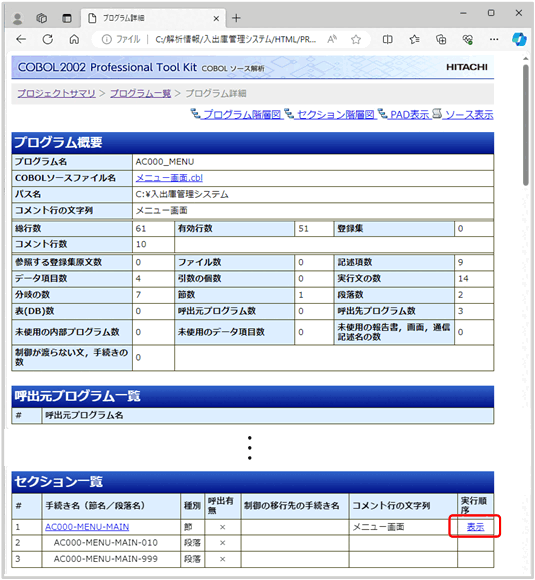The width and height of the screenshot is (535, 580).
Task: Open the Copilot sidebar icon
Action: click(x=519, y=39)
